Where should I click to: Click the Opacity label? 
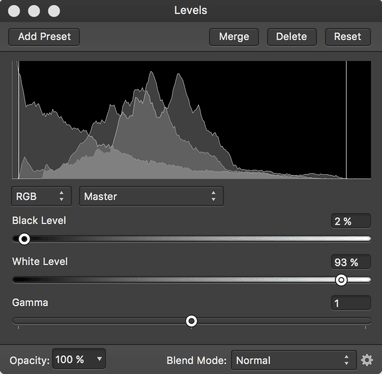click(29, 360)
